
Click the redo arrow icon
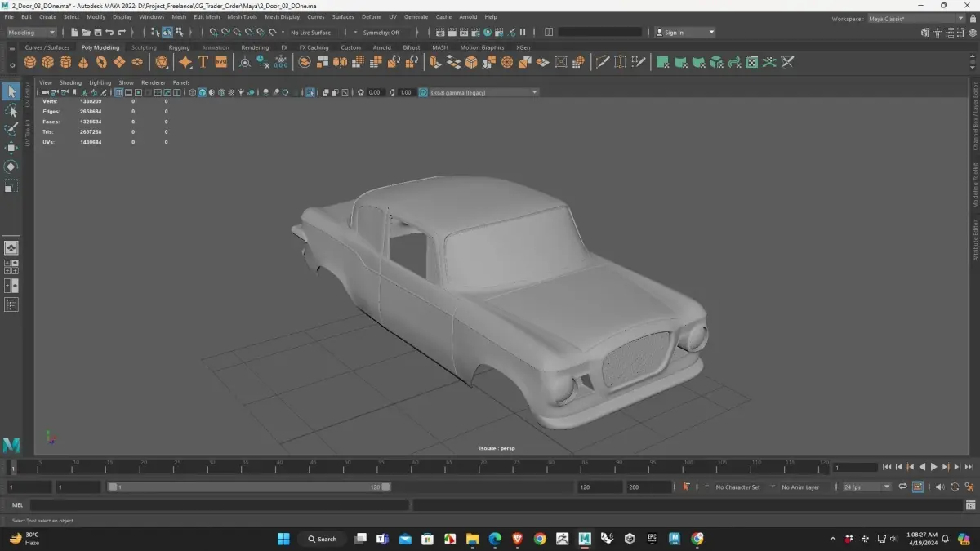[122, 33]
